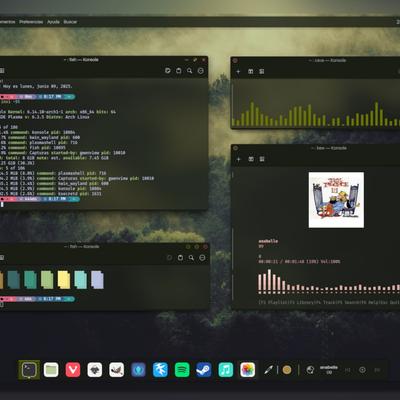
Task: Click the media player icon beside anabelle in dock
Action: click(x=310, y=370)
